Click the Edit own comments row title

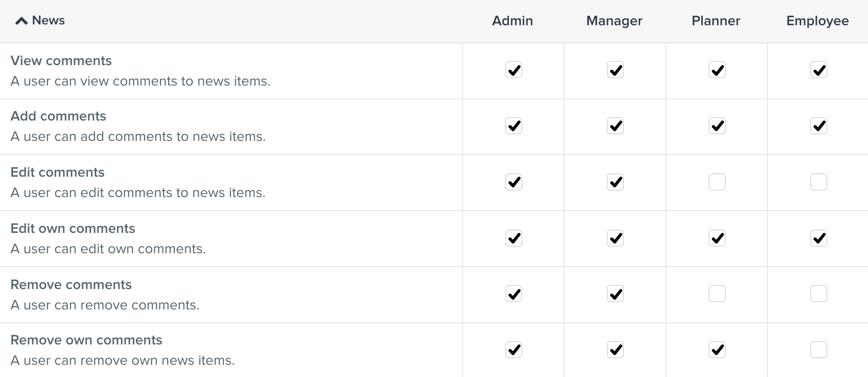click(73, 228)
